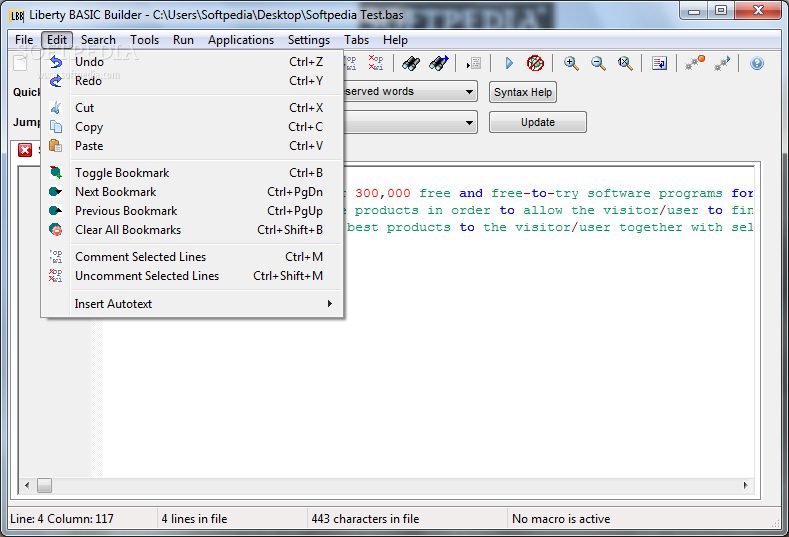The width and height of the screenshot is (789, 537).
Task: Click '4 lines in file' status text
Action: [194, 519]
